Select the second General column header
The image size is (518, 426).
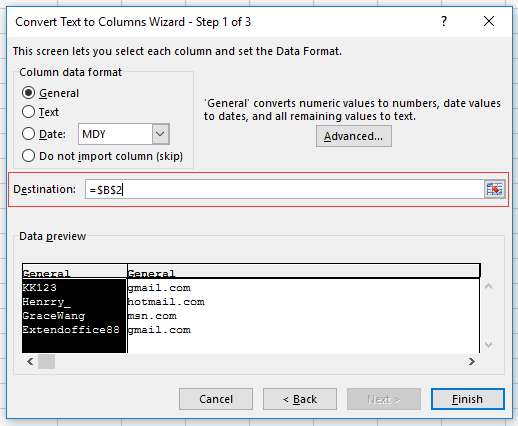pos(303,271)
